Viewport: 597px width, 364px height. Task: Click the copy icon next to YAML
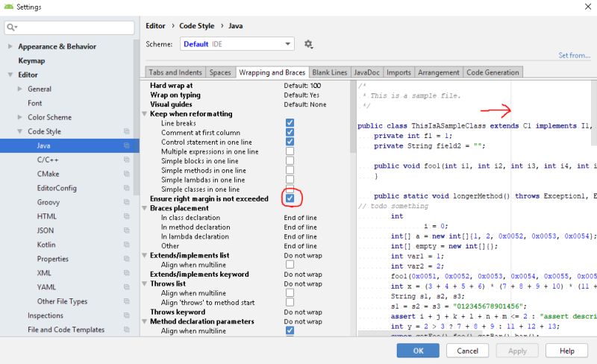pos(126,286)
